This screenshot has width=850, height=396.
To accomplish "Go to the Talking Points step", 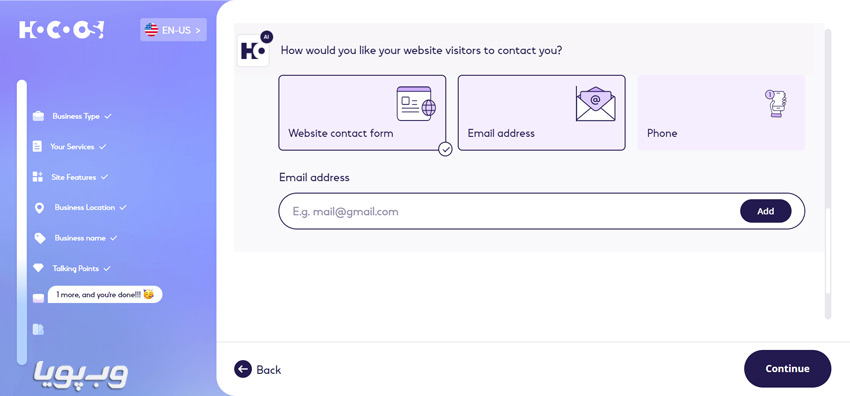I will 76,268.
